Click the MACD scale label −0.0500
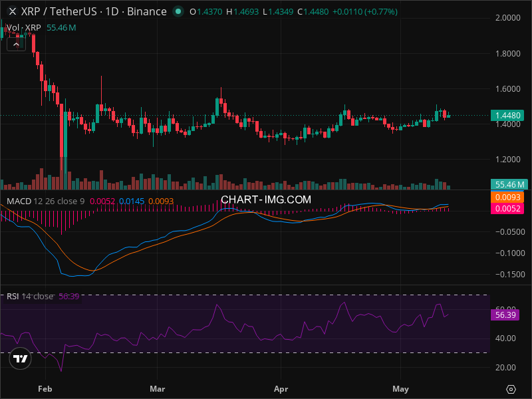Image resolution: width=532 pixels, height=399 pixels. click(510, 231)
